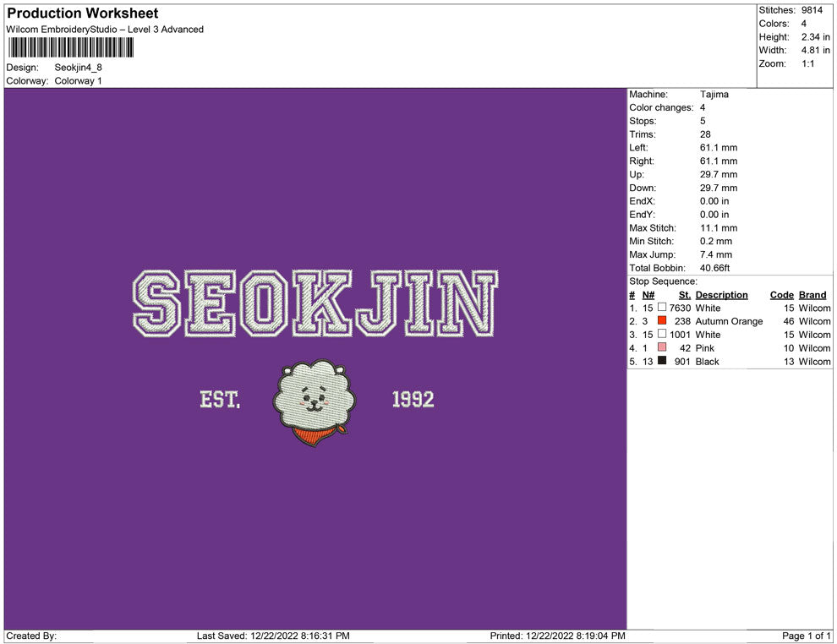Click the 1992 text in the design
This screenshot has height=644, width=837.
pyautogui.click(x=414, y=399)
